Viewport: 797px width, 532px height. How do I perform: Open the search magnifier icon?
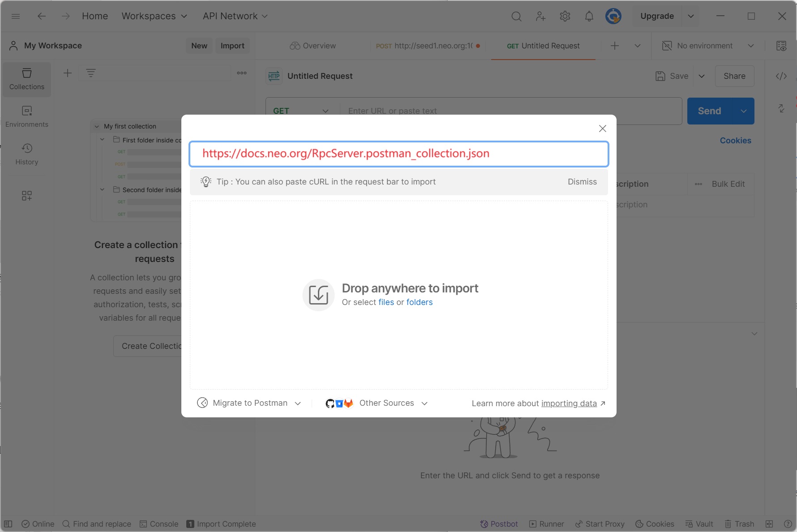click(x=516, y=16)
